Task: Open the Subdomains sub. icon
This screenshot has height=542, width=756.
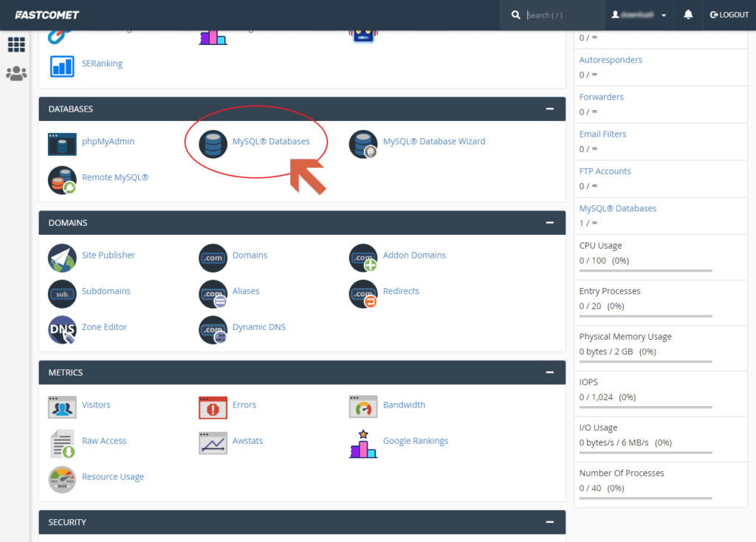Action: click(62, 294)
